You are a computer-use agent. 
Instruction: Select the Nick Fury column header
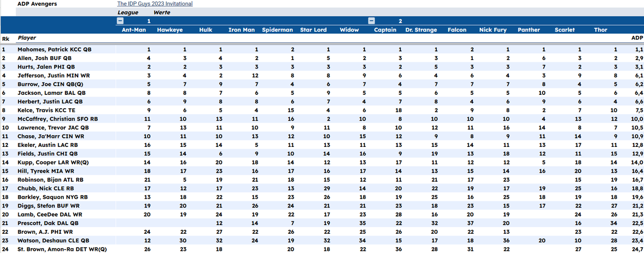pyautogui.click(x=493, y=30)
